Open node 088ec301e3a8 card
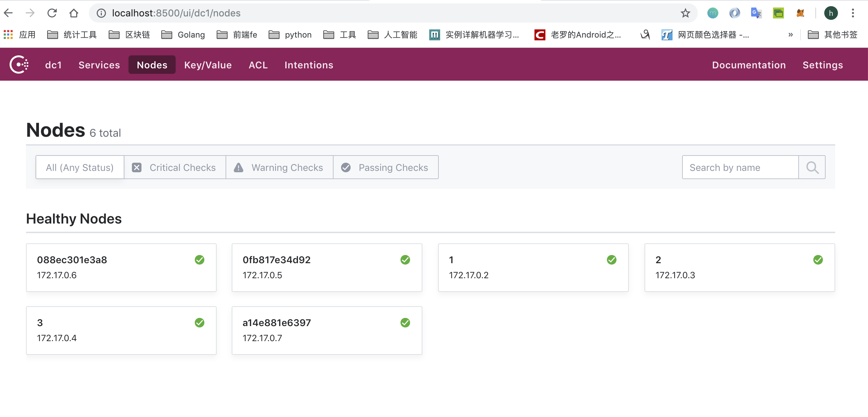868x417 pixels. pyautogui.click(x=121, y=267)
